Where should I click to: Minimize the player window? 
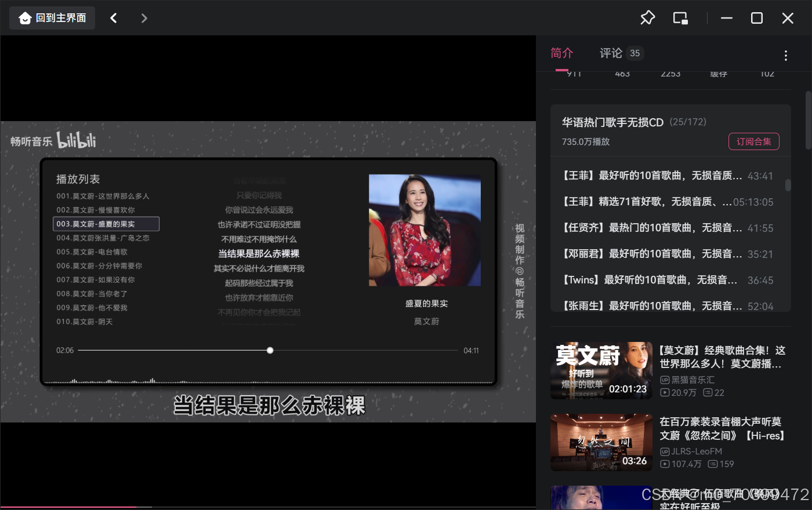pos(726,18)
